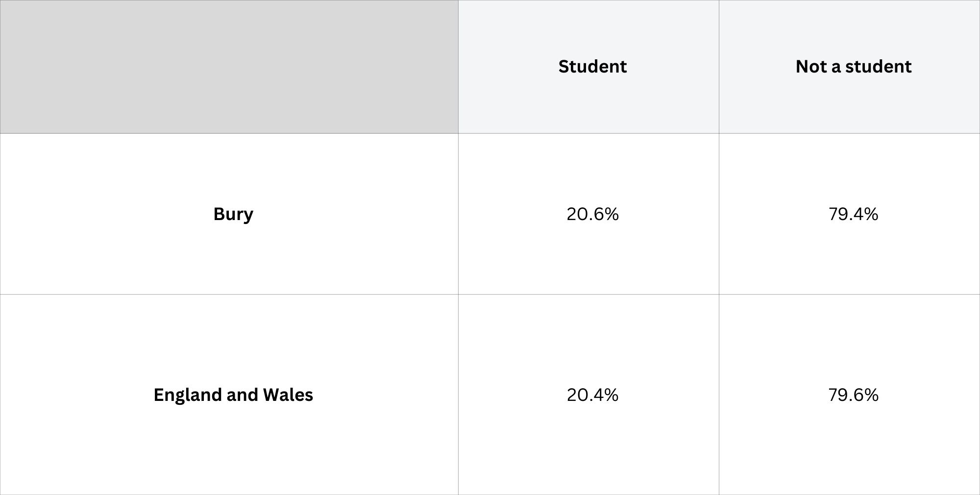Click the 79.6% value cell

[853, 395]
